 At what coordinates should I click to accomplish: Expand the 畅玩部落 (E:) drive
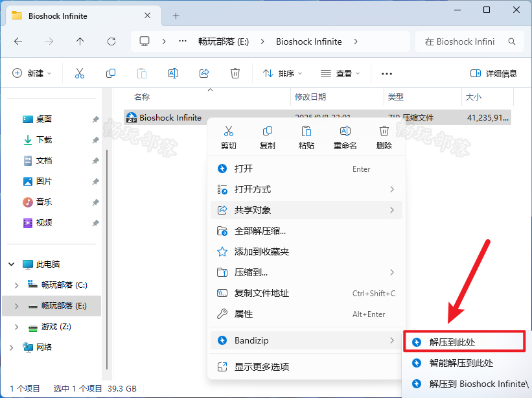(16, 306)
